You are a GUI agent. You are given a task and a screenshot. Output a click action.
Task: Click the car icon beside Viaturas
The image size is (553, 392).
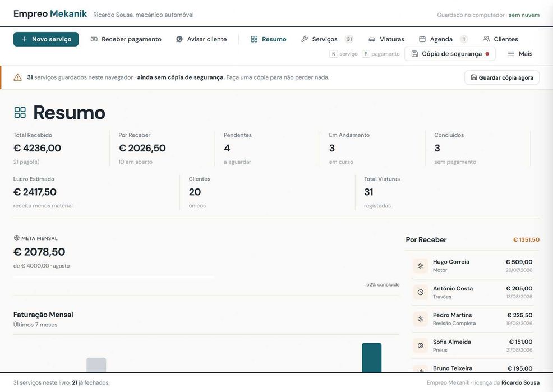372,39
